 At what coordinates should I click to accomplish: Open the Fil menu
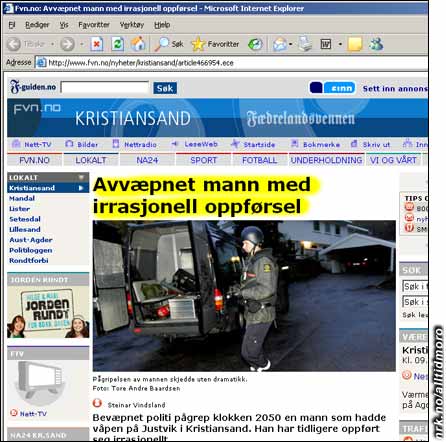[12, 25]
